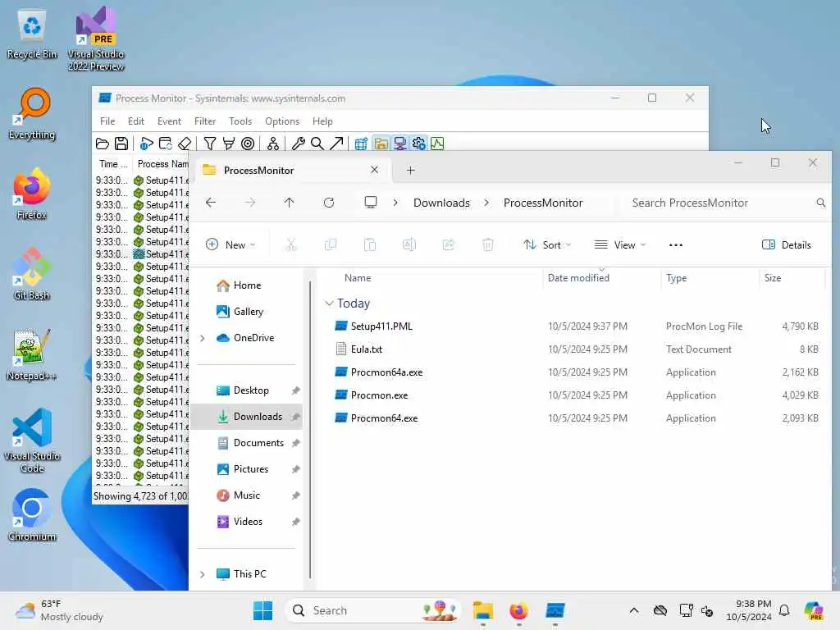
Task: Toggle the Capture events icon in Process Monitor
Action: click(x=146, y=144)
